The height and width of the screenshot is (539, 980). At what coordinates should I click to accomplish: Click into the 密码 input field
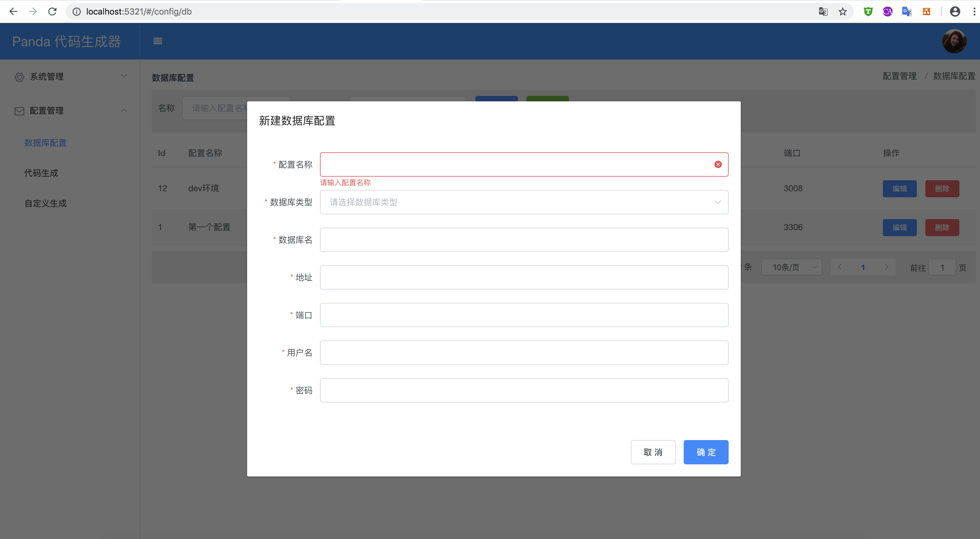click(x=523, y=390)
